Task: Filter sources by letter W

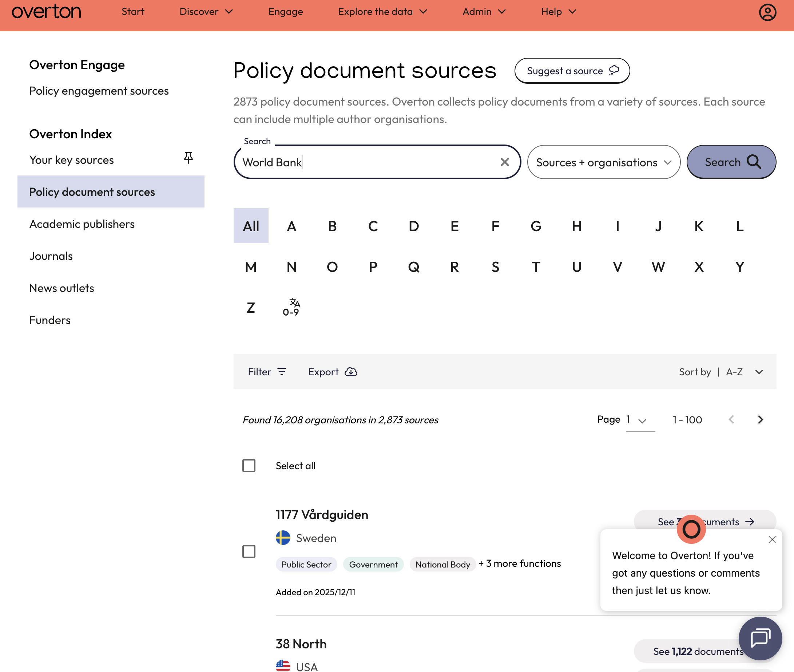Action: click(x=658, y=267)
